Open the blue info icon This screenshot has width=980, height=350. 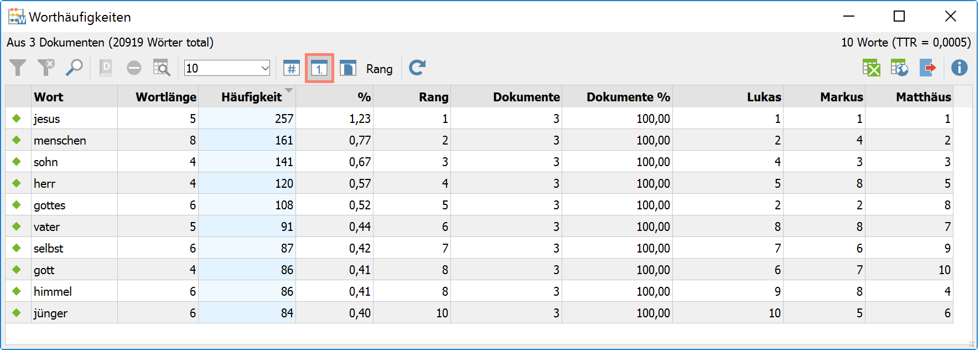(959, 68)
